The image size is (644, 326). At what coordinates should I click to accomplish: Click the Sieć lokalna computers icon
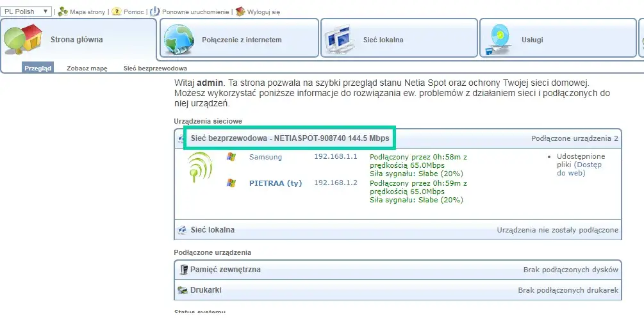click(x=340, y=40)
